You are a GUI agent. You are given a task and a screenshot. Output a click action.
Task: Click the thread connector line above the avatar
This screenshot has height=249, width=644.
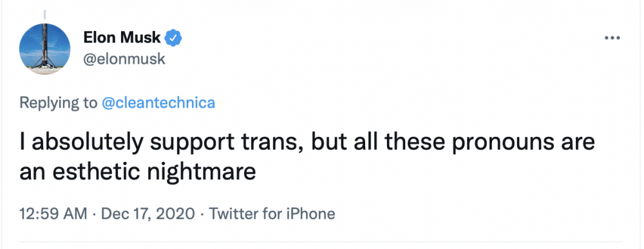[44, 15]
